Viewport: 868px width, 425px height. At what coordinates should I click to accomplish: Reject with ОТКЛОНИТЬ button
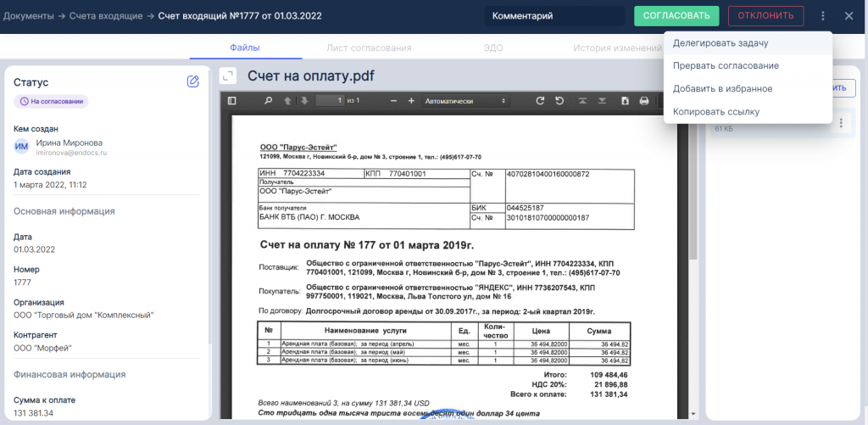[x=765, y=16]
